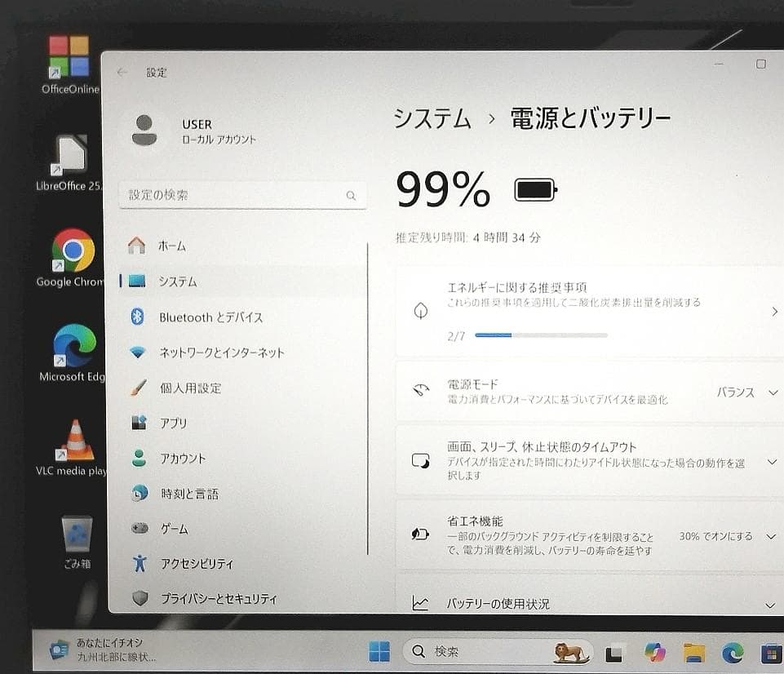Select 時刻と言語 settings
The image size is (784, 674).
coord(188,493)
